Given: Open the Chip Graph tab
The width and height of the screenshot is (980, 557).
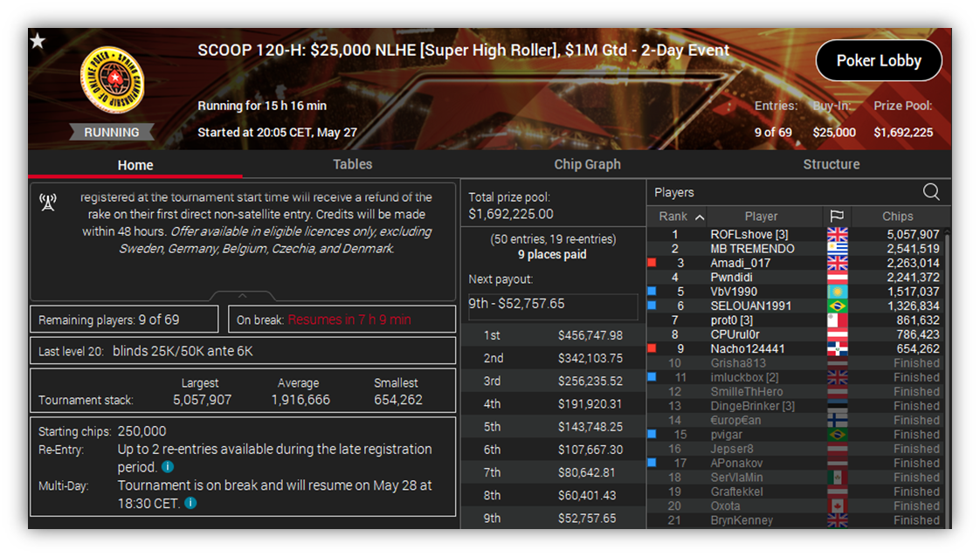Looking at the screenshot, I should coord(588,164).
